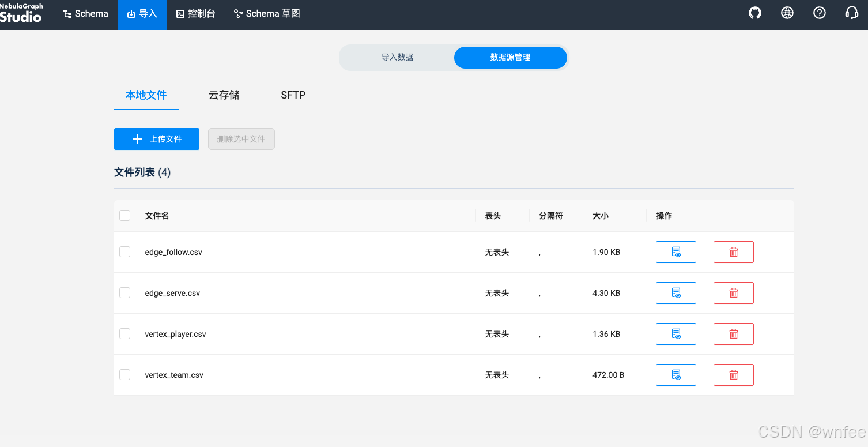The width and height of the screenshot is (868, 447).
Task: Preview edge_serve.csv file
Action: click(x=676, y=293)
